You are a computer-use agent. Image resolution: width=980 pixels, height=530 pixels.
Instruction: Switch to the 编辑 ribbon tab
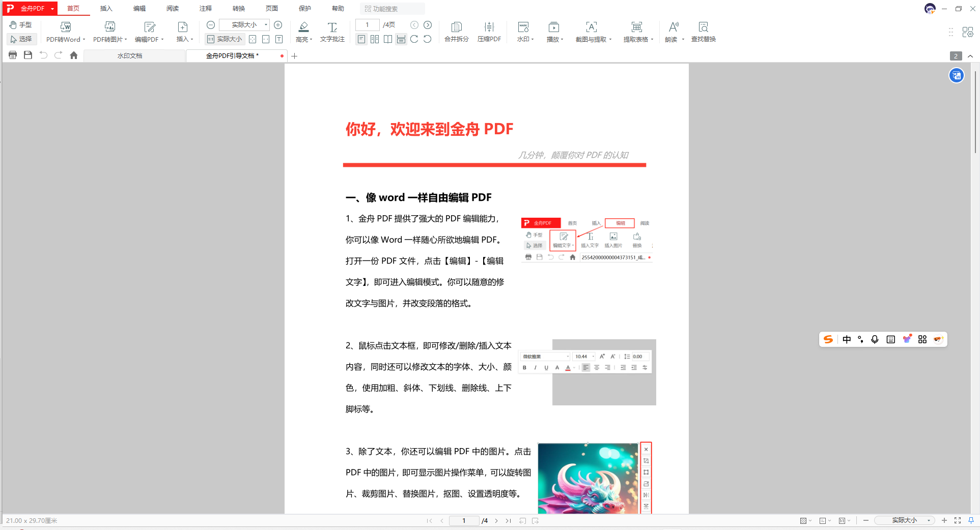[x=139, y=9]
